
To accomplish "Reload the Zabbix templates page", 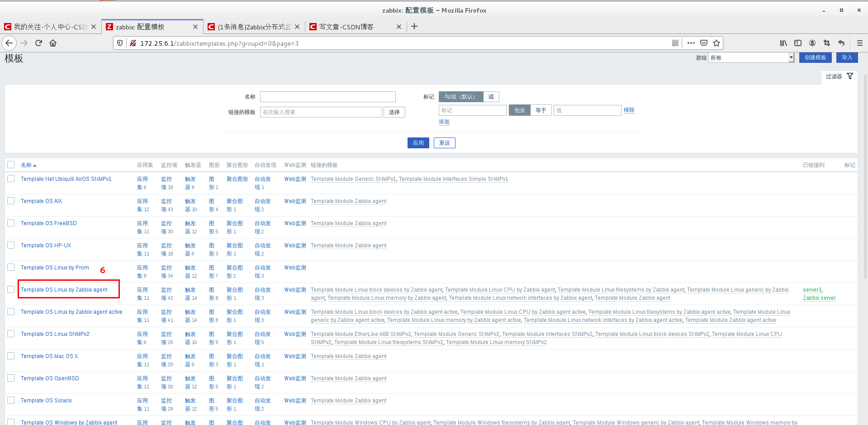I will click(38, 43).
